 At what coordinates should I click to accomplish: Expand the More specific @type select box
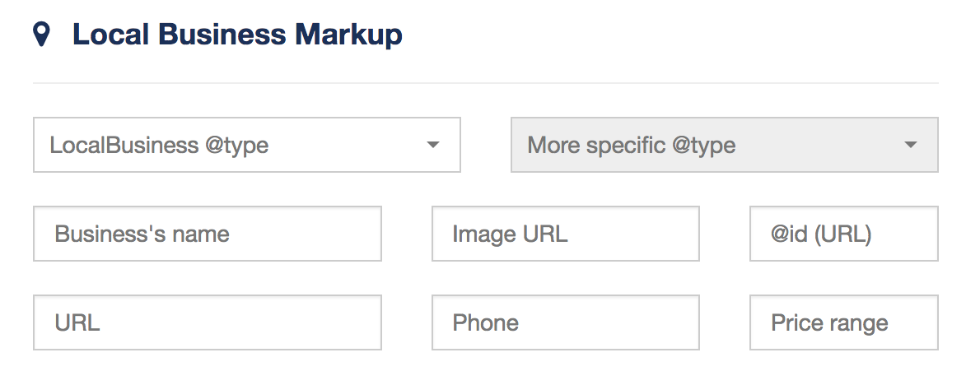pyautogui.click(x=725, y=145)
